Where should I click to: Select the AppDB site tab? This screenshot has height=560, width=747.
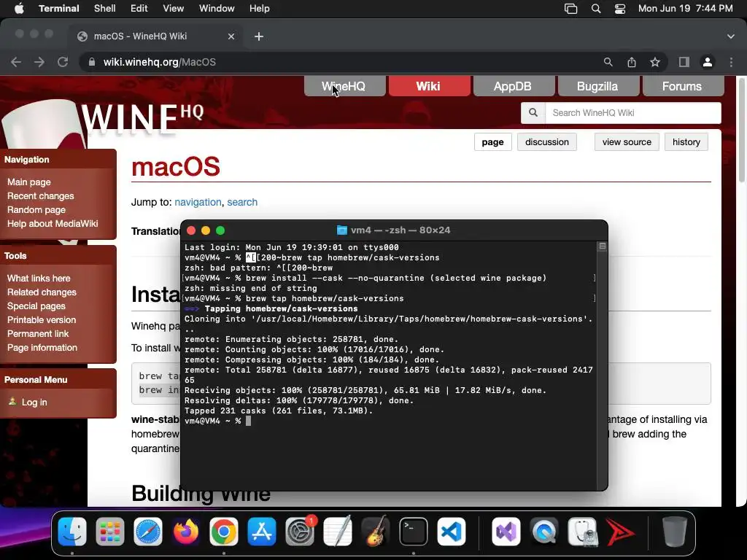click(514, 86)
